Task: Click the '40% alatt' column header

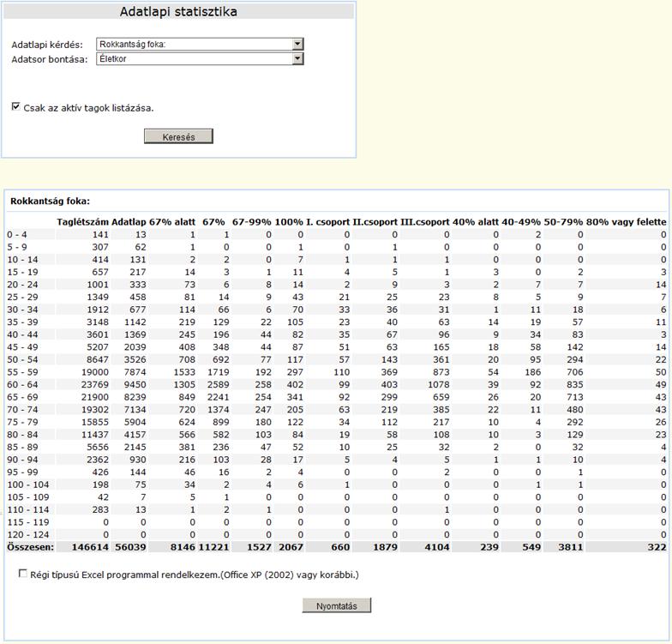Action: point(475,222)
